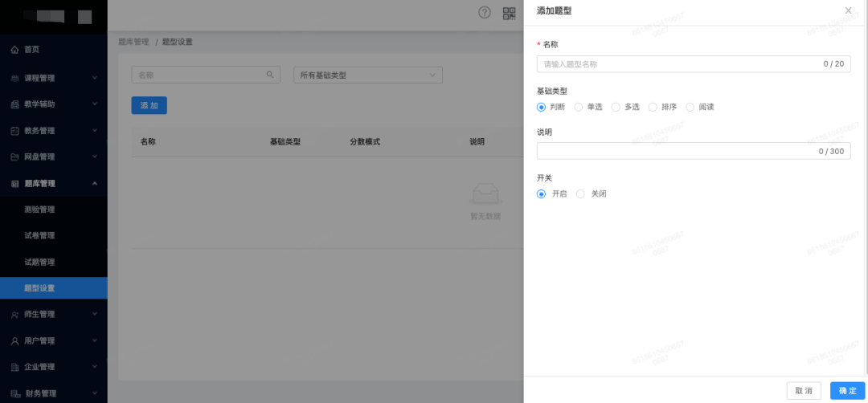
Task: Go to 测验管理 menu item
Action: [39, 210]
